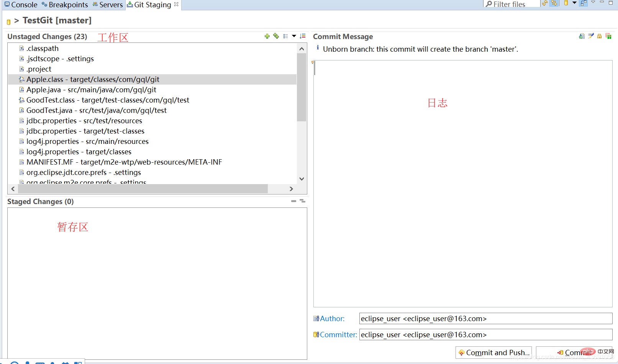Unstage selected files with minus icon

pos(293,201)
